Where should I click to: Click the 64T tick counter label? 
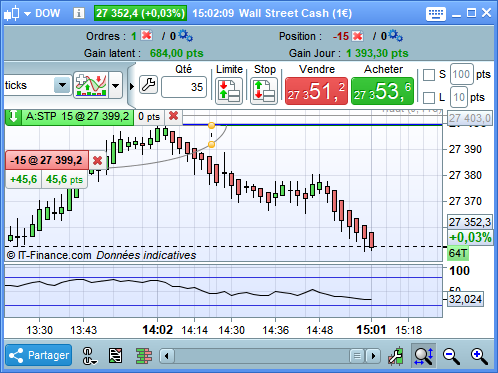point(458,253)
